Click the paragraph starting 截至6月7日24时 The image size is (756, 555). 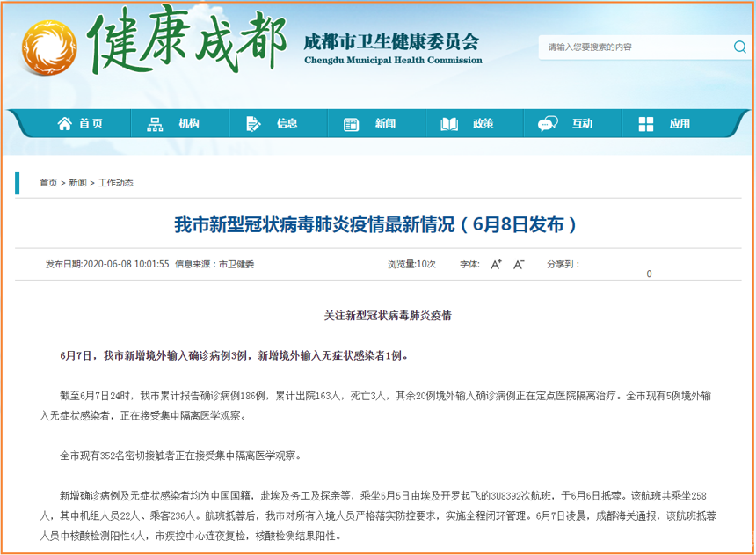(375, 405)
